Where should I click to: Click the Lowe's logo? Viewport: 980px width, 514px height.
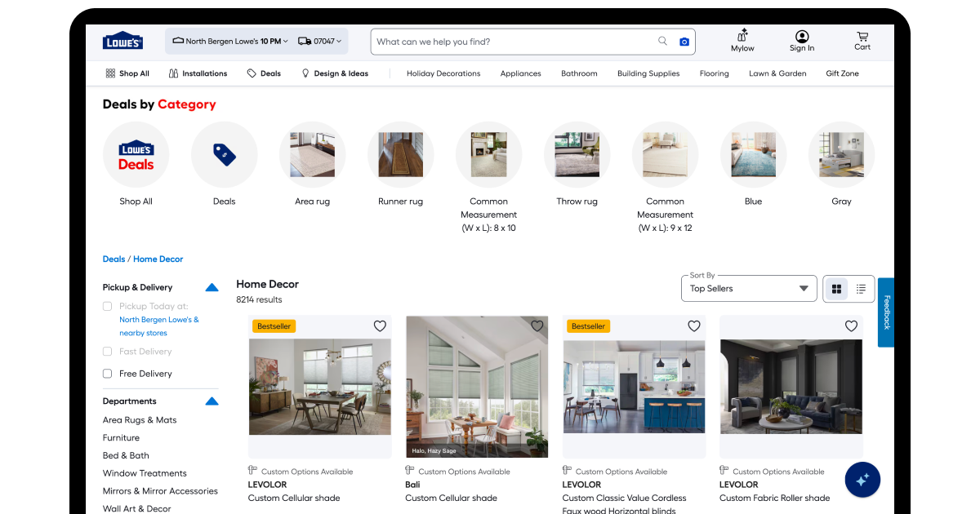122,41
